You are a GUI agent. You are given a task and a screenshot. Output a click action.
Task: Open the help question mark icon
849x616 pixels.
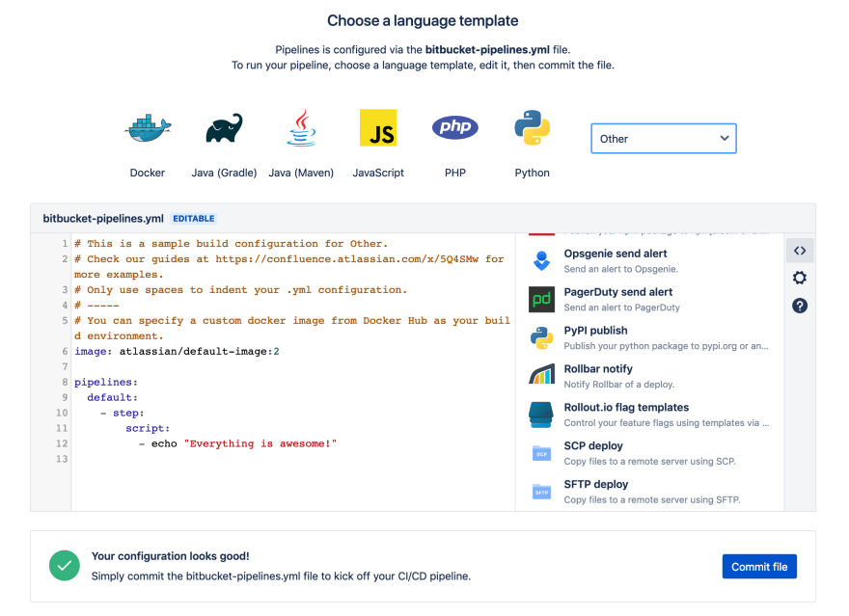[x=800, y=306]
